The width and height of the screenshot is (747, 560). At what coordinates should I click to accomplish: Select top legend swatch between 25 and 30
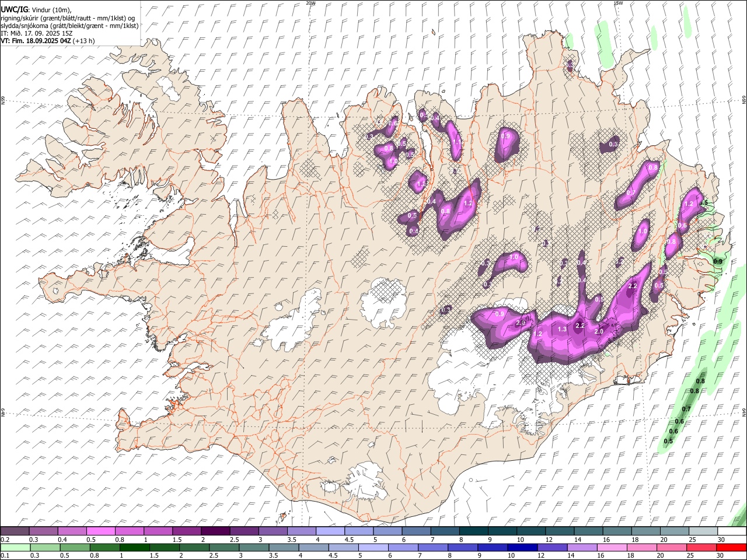(x=702, y=531)
